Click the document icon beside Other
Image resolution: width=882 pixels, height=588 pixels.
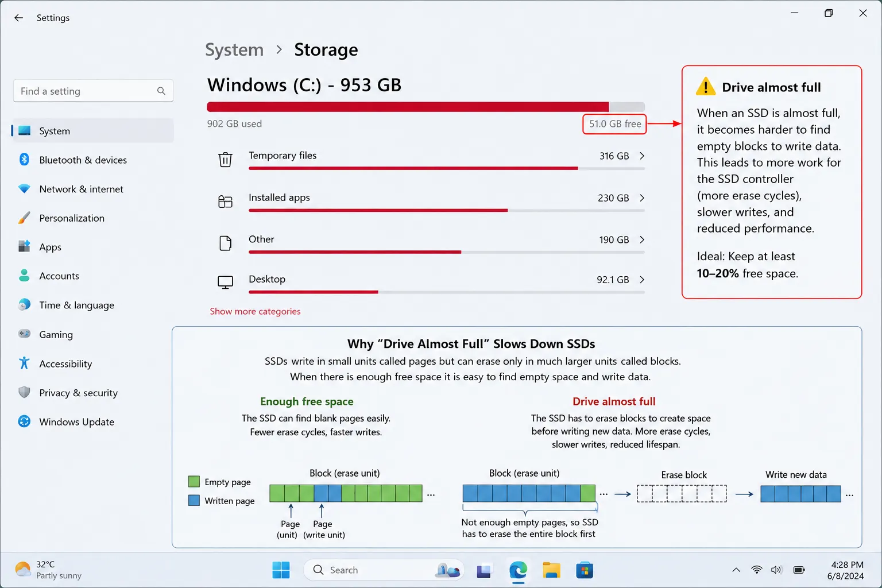[225, 243]
